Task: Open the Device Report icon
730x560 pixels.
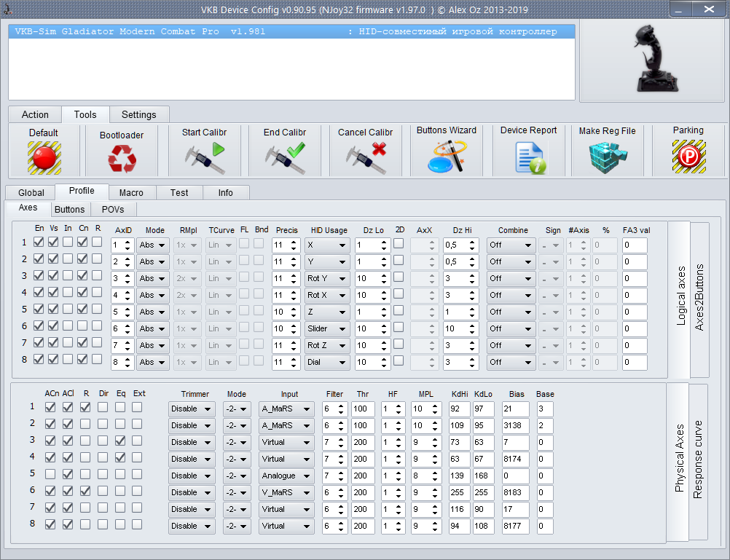Action: [530, 158]
